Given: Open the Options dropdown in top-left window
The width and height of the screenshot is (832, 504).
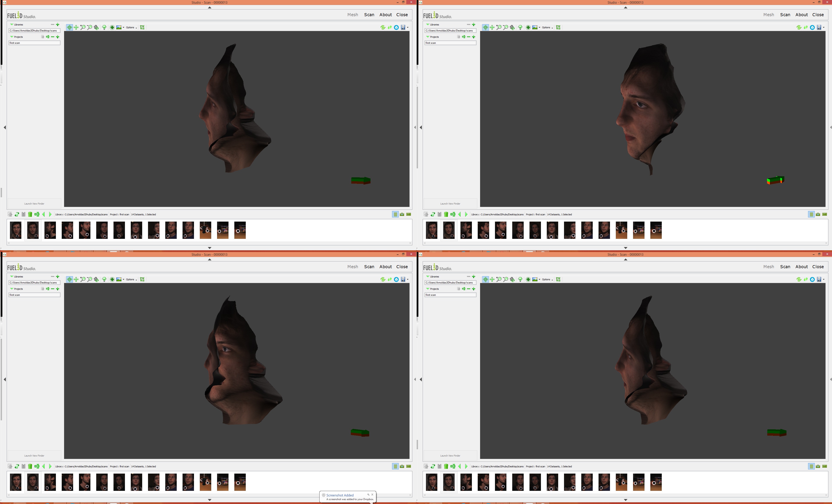Looking at the screenshot, I should click(x=131, y=27).
